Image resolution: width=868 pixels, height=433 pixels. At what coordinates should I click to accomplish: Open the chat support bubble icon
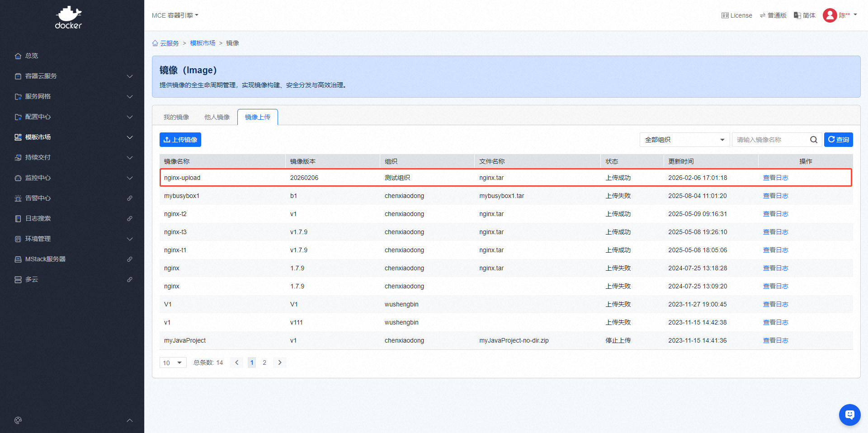pos(849,414)
